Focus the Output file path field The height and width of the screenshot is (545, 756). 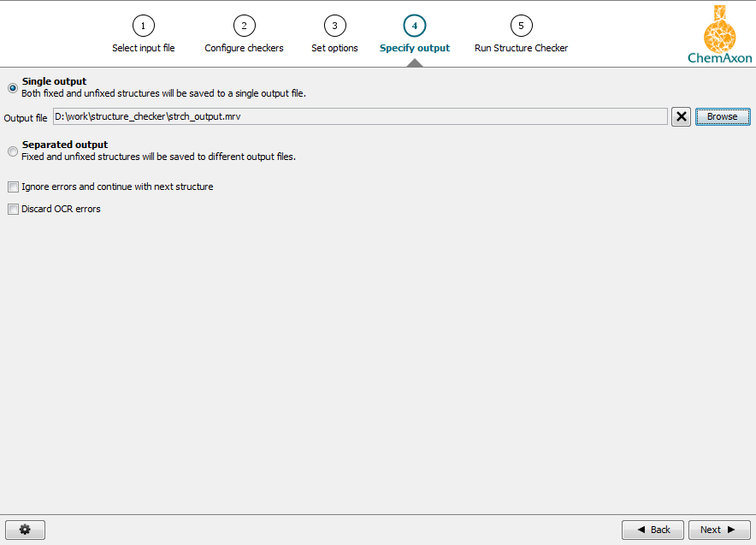coord(359,116)
